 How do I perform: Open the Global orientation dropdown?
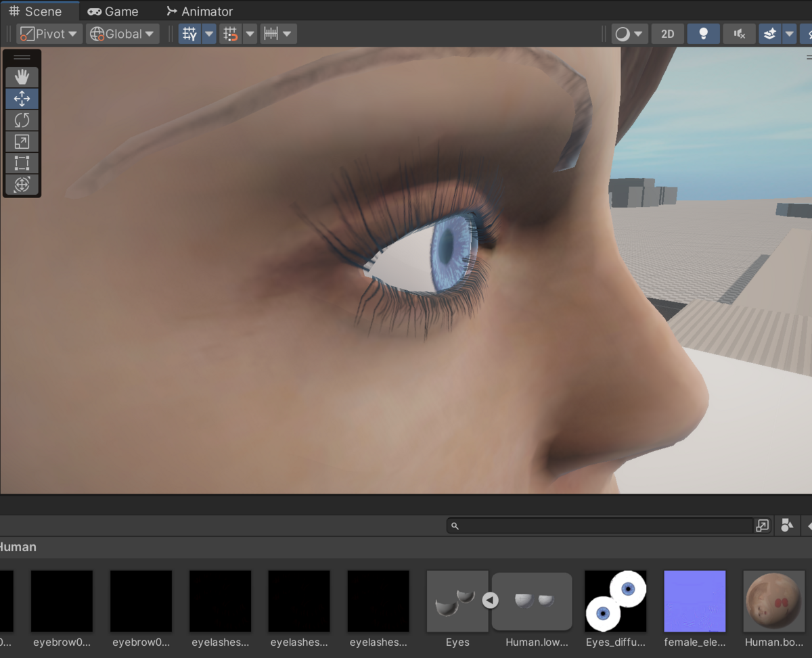(122, 33)
